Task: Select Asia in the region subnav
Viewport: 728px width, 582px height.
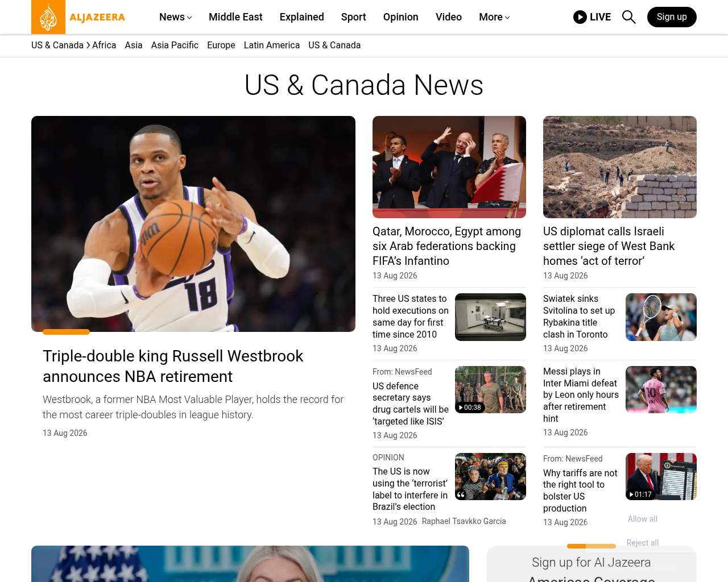Action: pyautogui.click(x=134, y=45)
